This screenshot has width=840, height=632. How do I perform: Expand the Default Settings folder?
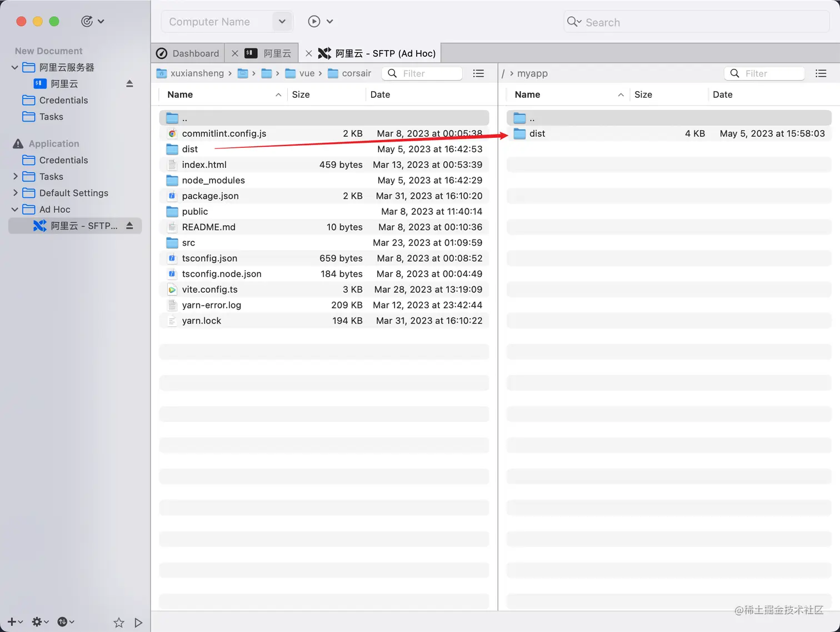click(15, 193)
